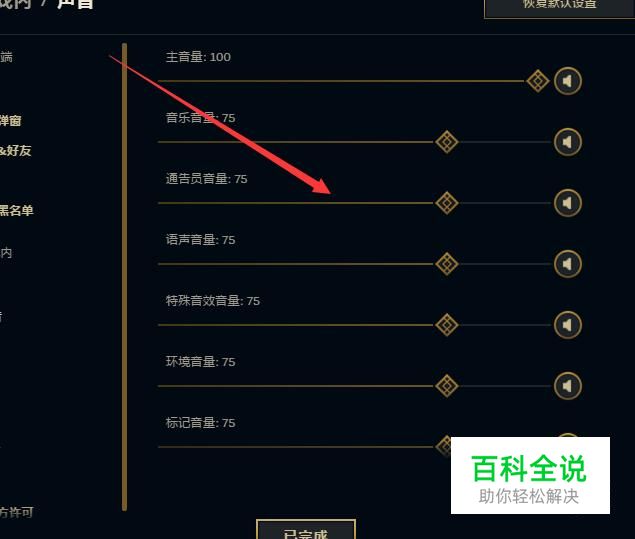
Task: Open the friends (好友) settings section
Action: (x=15, y=151)
